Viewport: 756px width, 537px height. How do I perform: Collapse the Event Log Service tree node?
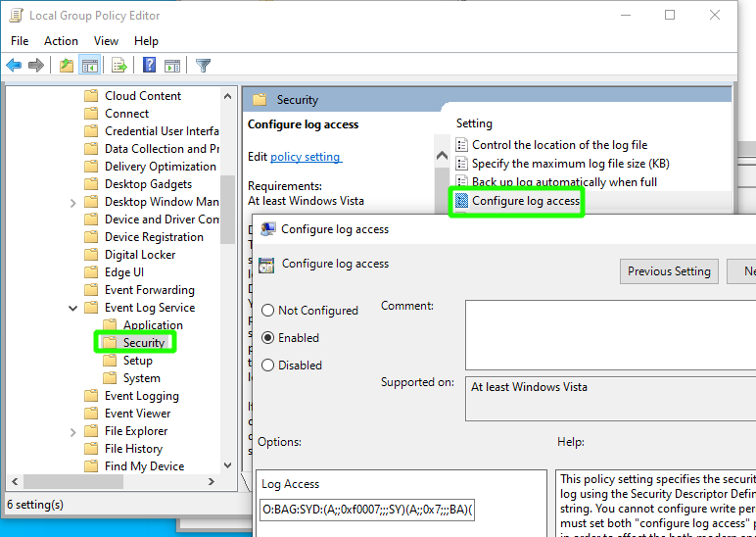click(72, 308)
